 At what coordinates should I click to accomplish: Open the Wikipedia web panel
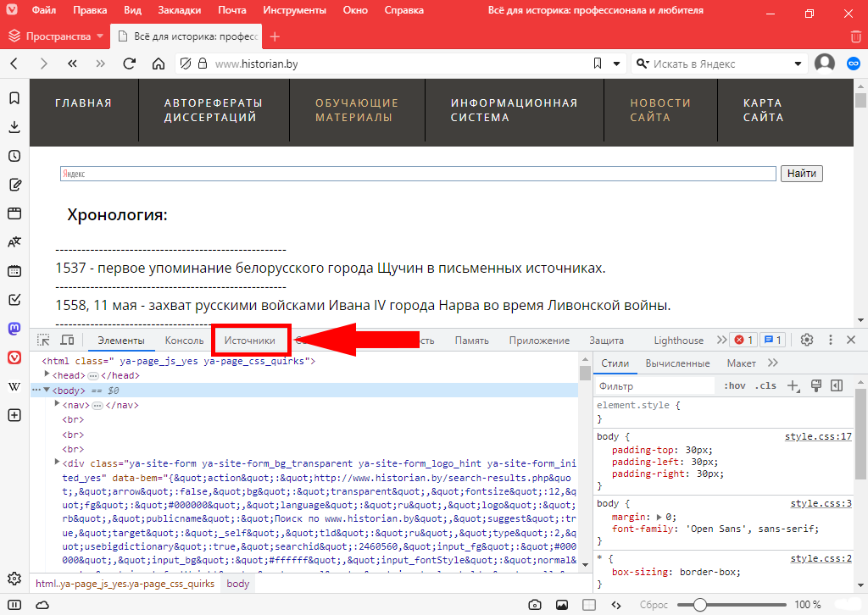(x=14, y=386)
